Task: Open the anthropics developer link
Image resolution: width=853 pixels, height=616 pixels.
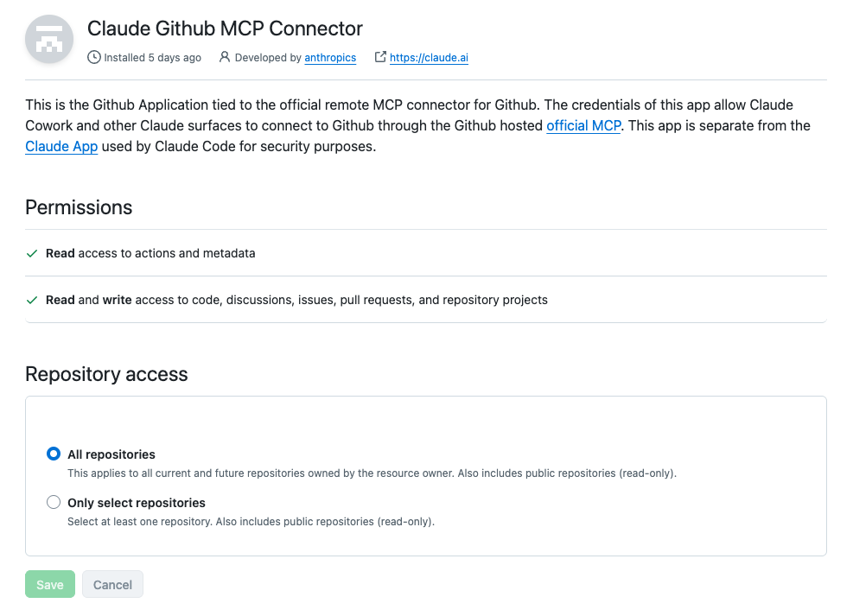Action: [330, 58]
